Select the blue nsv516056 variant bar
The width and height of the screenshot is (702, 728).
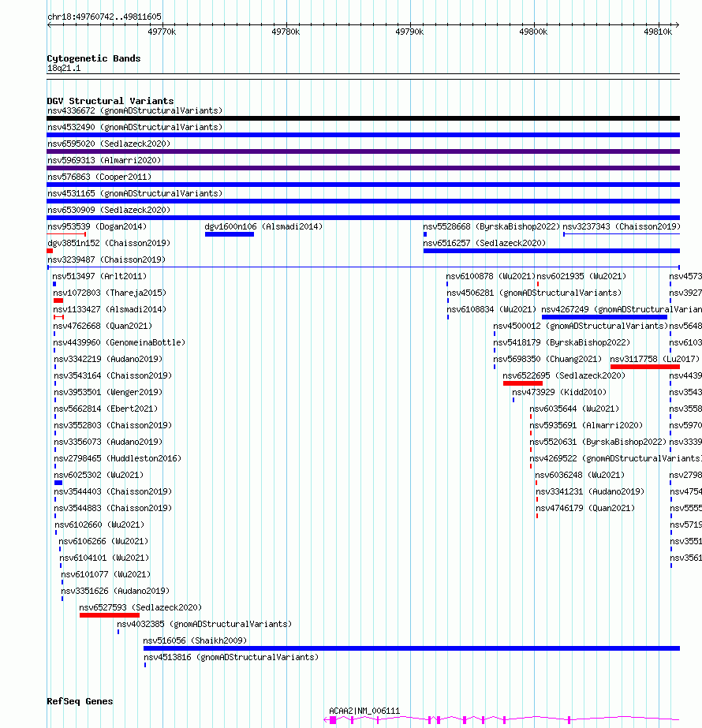click(412, 648)
